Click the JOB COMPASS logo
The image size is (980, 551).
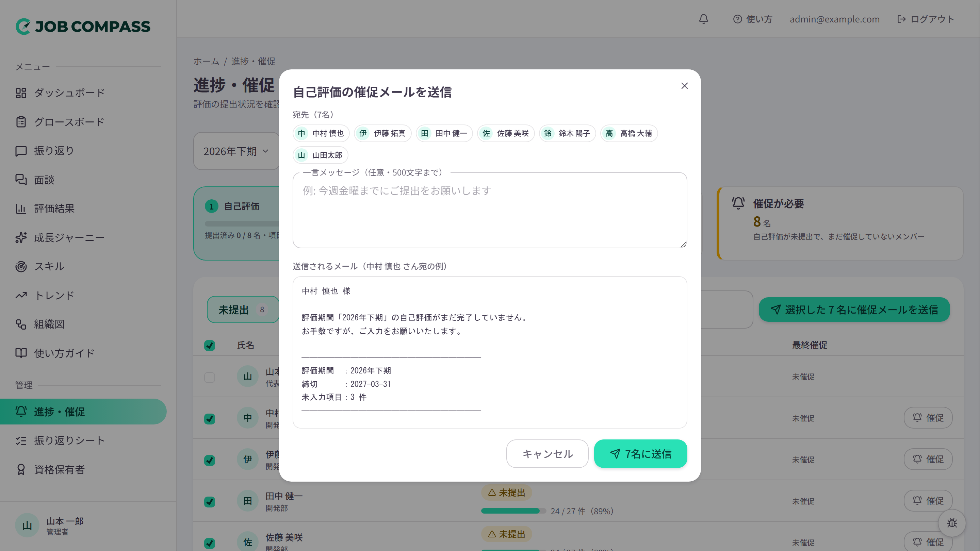coord(83,26)
